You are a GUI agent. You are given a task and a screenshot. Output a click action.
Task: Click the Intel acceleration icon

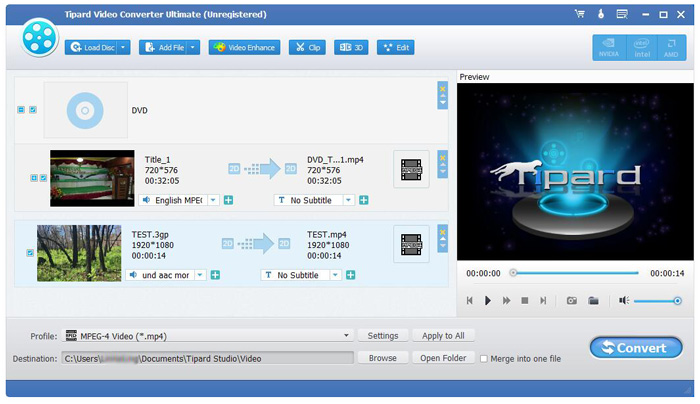click(x=642, y=47)
